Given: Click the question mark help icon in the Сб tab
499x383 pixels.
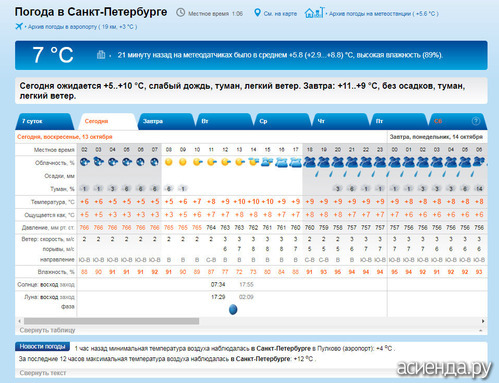Looking at the screenshot, I should tap(476, 121).
